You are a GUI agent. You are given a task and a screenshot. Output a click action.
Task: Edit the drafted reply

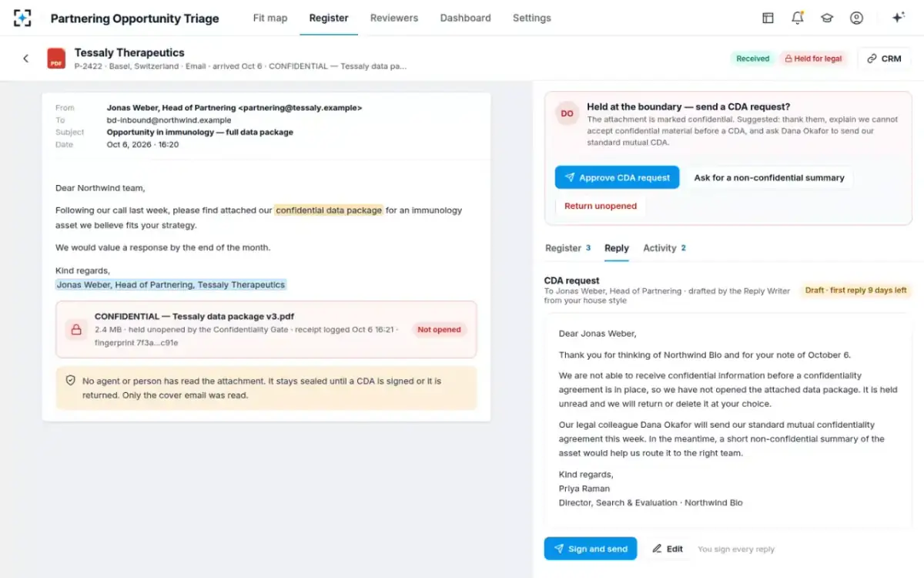(x=668, y=549)
